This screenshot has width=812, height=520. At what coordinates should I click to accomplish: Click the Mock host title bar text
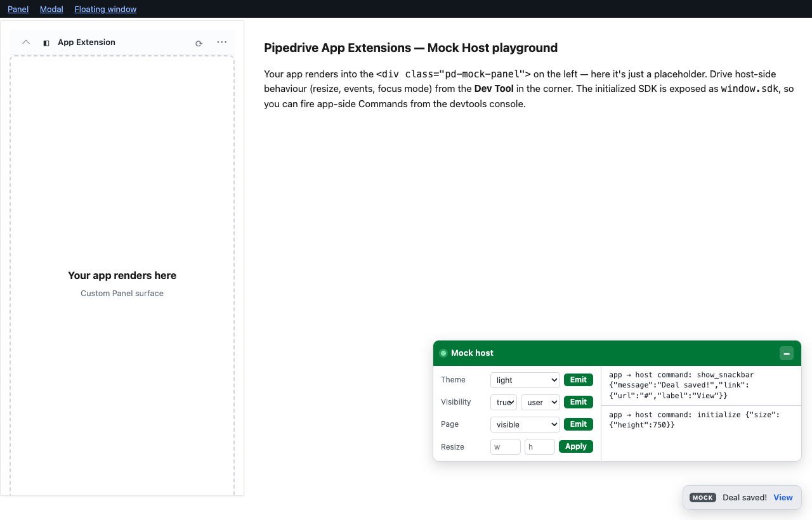coord(472,353)
